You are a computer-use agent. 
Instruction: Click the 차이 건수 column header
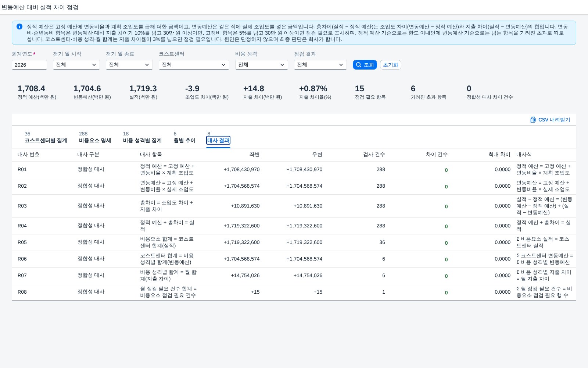pyautogui.click(x=437, y=155)
